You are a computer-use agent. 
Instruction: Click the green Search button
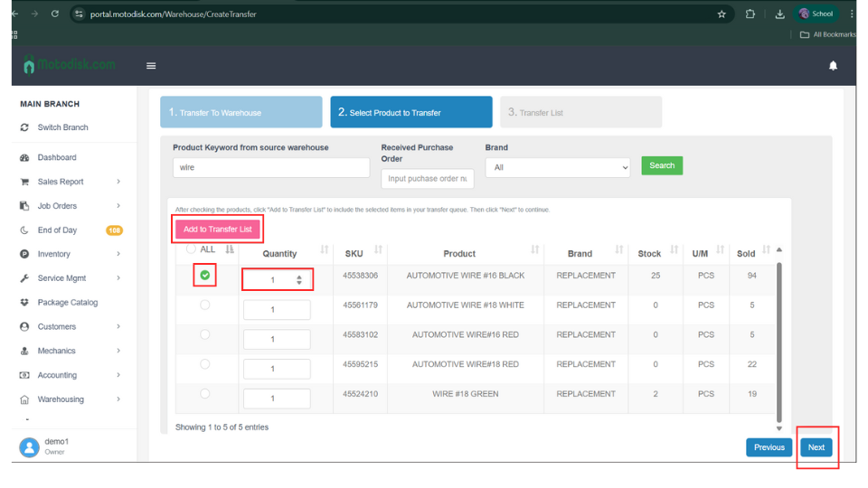(x=662, y=165)
